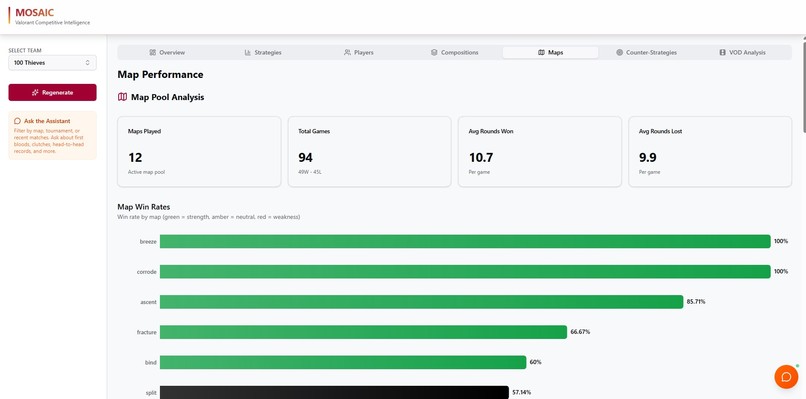Screen dimensions: 806x399
Task: Open the Players tab
Action: (358, 52)
